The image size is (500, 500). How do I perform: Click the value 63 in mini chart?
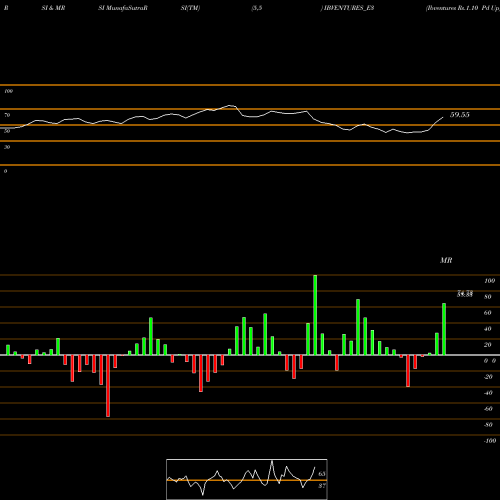click(322, 474)
